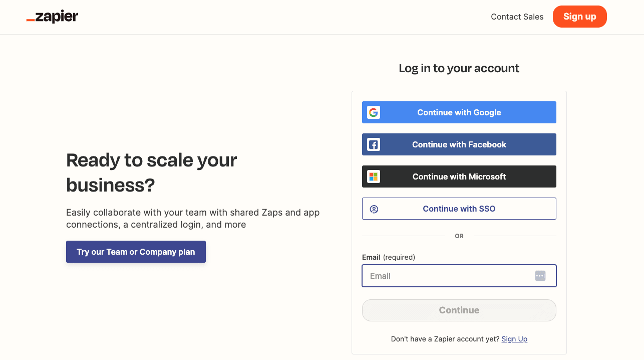Log in using Continue with SSO
This screenshot has height=360, width=644.
[459, 209]
